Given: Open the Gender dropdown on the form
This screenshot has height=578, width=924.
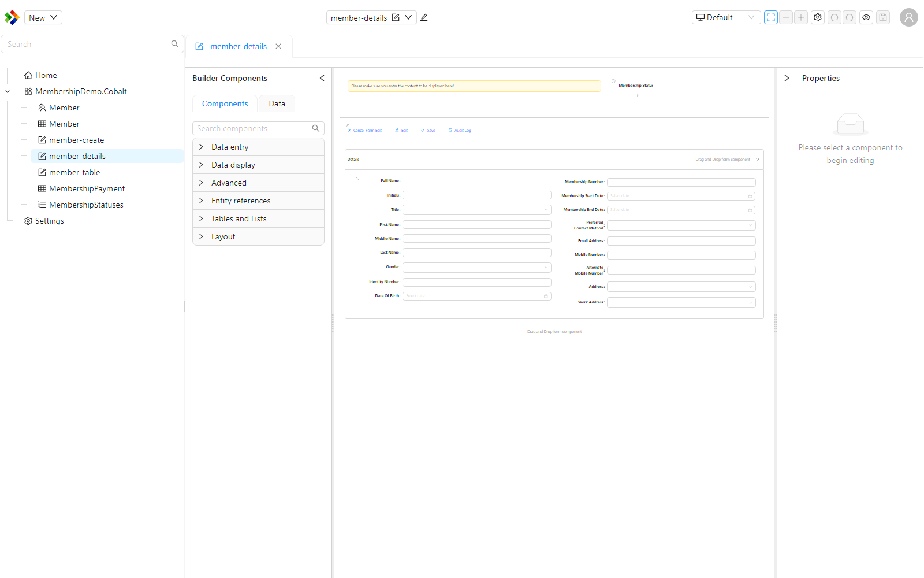Looking at the screenshot, I should click(477, 267).
